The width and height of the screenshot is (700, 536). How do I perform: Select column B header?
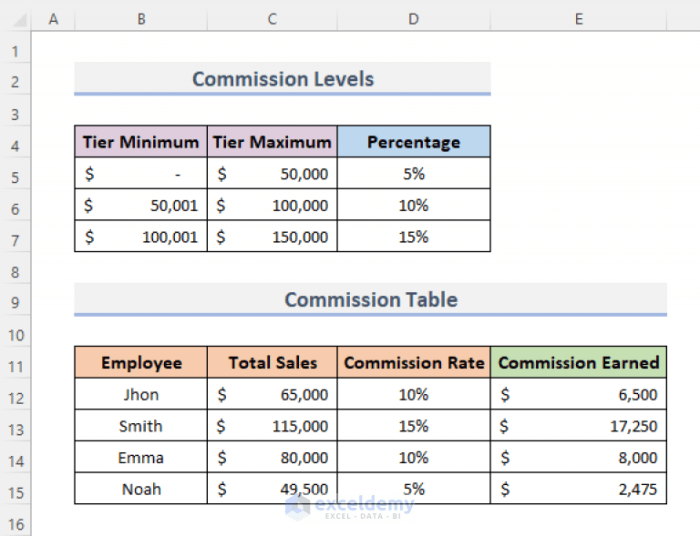[141, 19]
